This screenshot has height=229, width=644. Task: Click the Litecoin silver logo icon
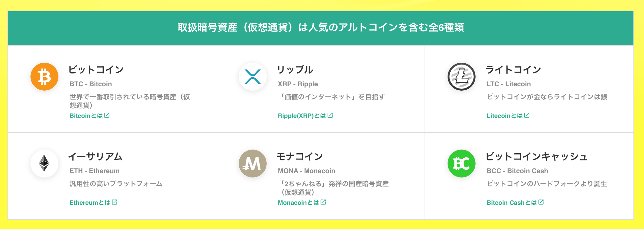tap(461, 77)
